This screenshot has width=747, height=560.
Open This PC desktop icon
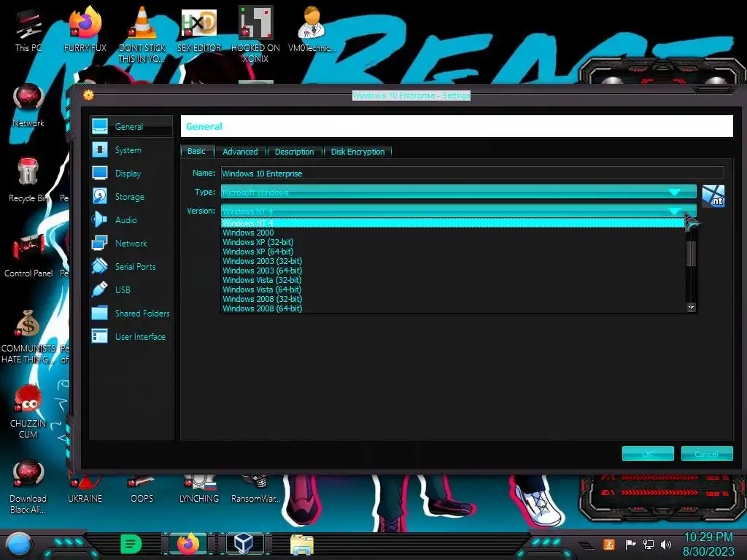tap(28, 29)
